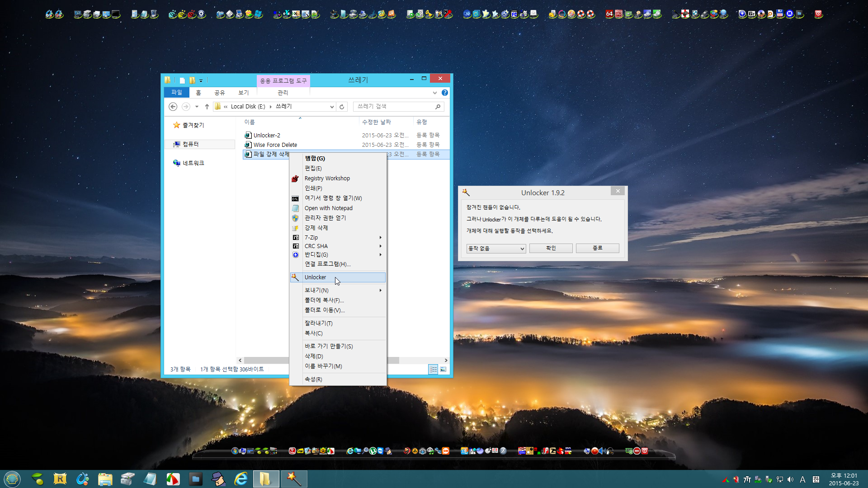Open the quick access toolbar customize dropdown

[201, 81]
